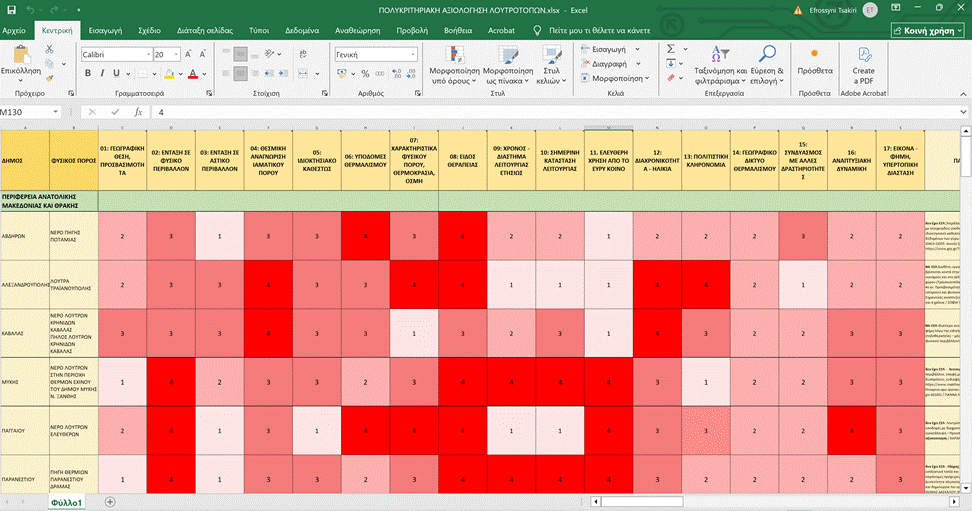The image size is (972, 511).
Task: Click the borders icon in font group
Action: coord(143,73)
